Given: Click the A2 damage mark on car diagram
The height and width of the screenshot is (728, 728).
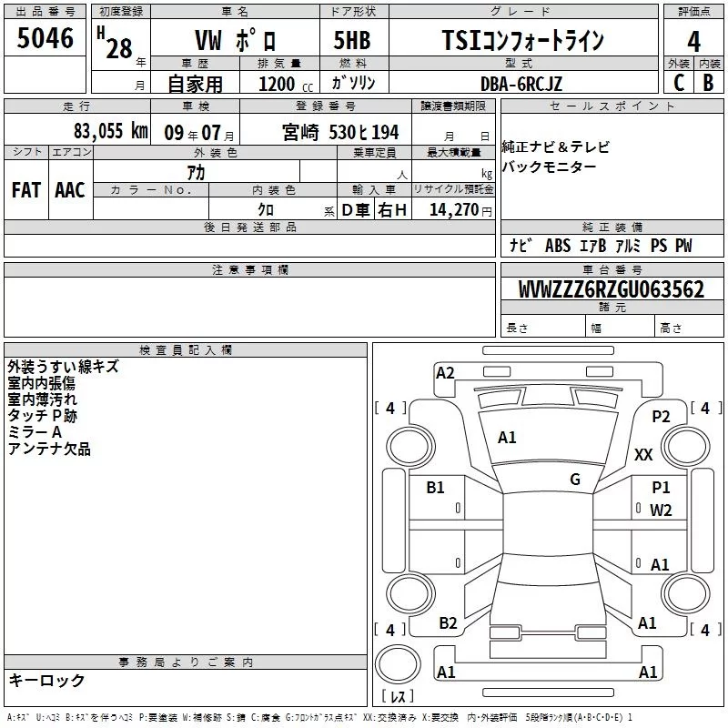Looking at the screenshot, I should coord(445,372).
